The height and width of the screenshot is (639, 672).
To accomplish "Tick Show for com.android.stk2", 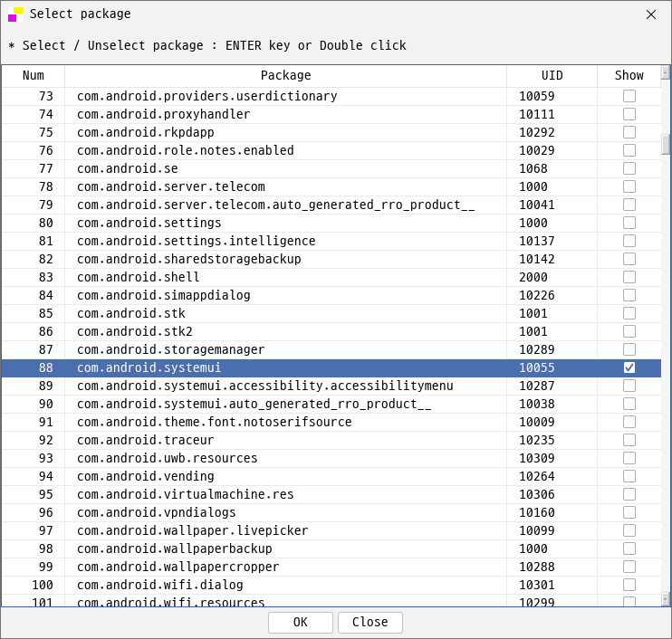I will [629, 331].
